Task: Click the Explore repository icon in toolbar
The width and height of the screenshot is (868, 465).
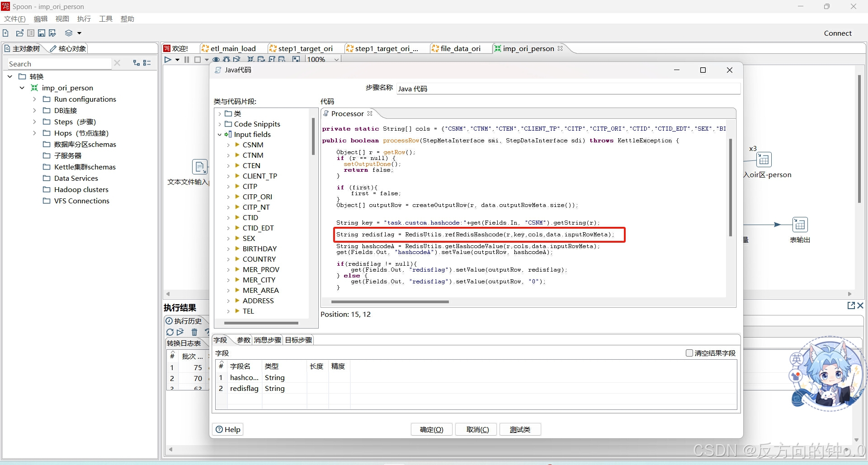Action: [x=31, y=33]
